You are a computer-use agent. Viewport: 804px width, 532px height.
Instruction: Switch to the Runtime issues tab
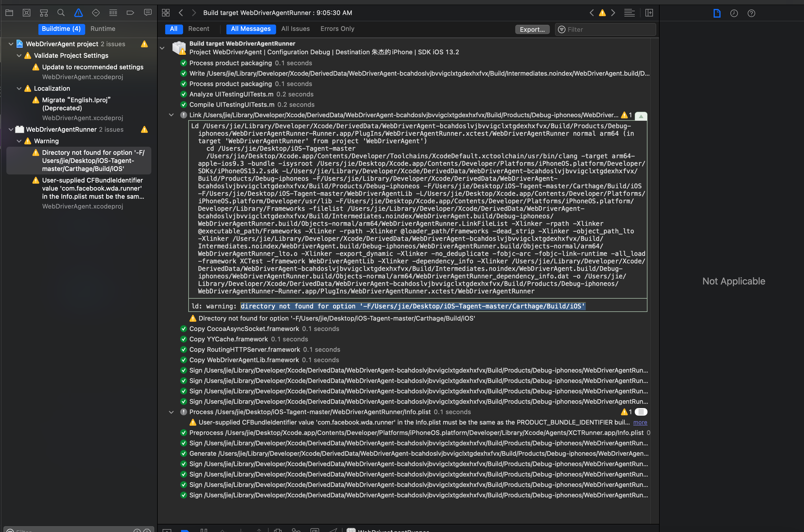103,29
